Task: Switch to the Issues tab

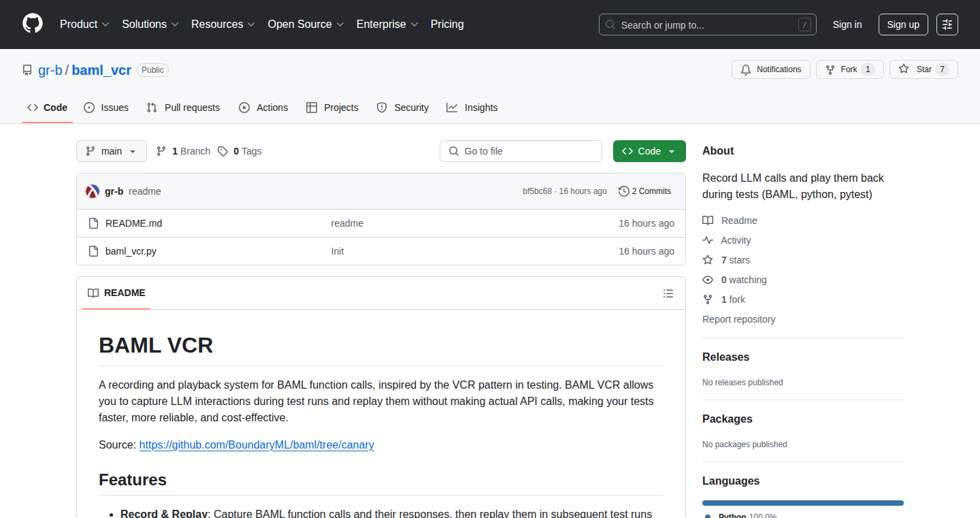Action: [106, 108]
